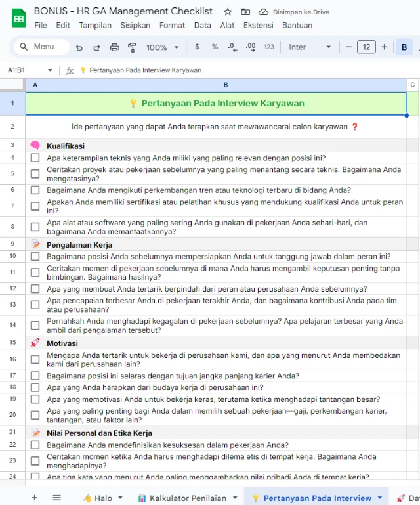Open the name box dropdown arrow
Screen dimensions: 420x505
pyautogui.click(x=50, y=70)
